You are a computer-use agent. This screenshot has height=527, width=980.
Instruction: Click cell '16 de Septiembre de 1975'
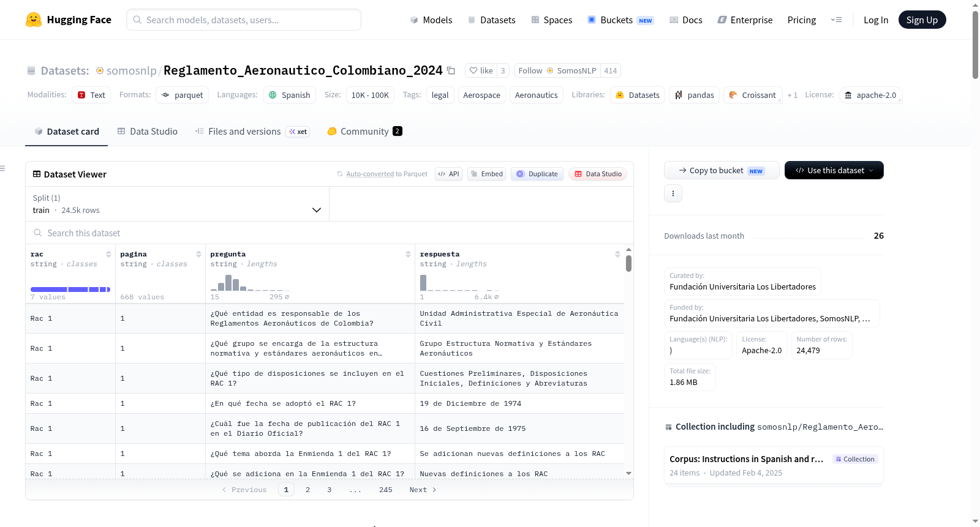pyautogui.click(x=519, y=428)
